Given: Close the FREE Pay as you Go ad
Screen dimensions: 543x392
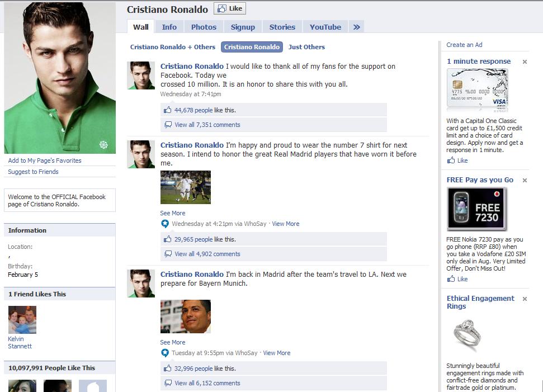Looking at the screenshot, I should click(x=525, y=181).
